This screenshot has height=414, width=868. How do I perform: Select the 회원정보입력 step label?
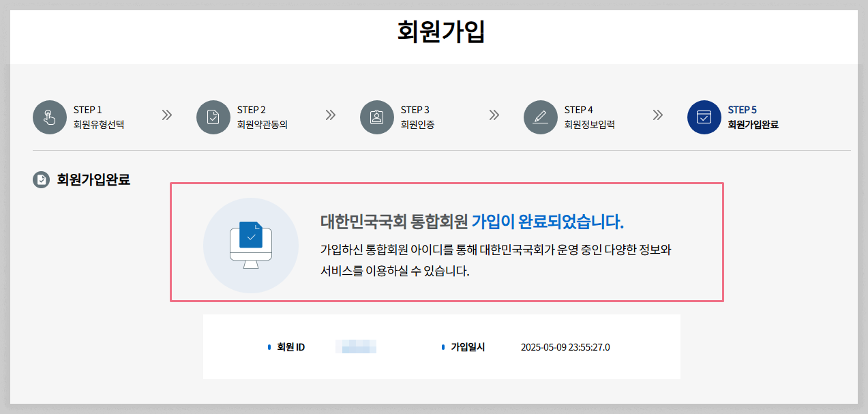point(590,125)
